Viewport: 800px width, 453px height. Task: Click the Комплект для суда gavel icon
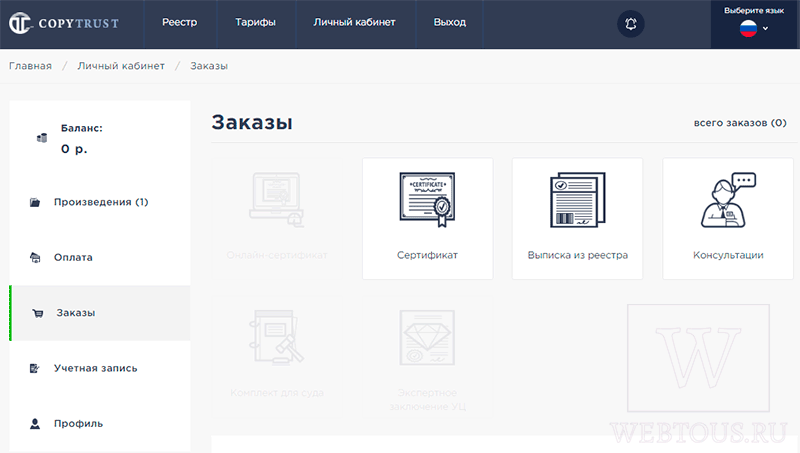[276, 338]
